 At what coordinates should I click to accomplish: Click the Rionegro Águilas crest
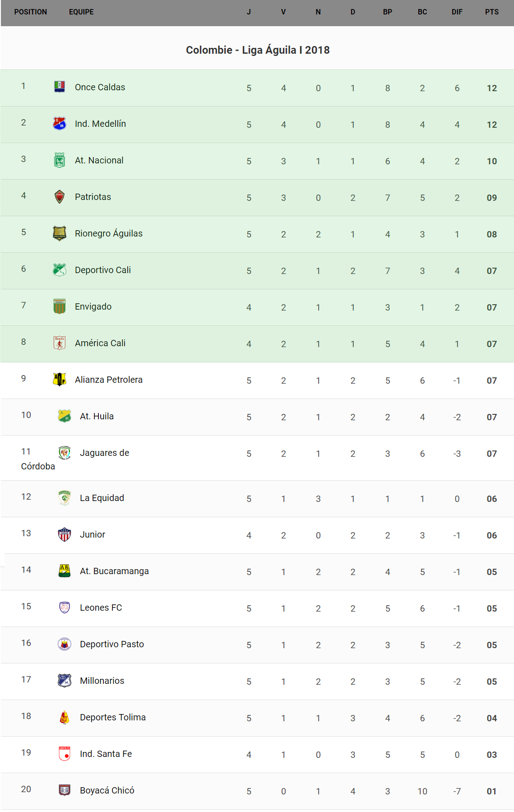(x=60, y=233)
